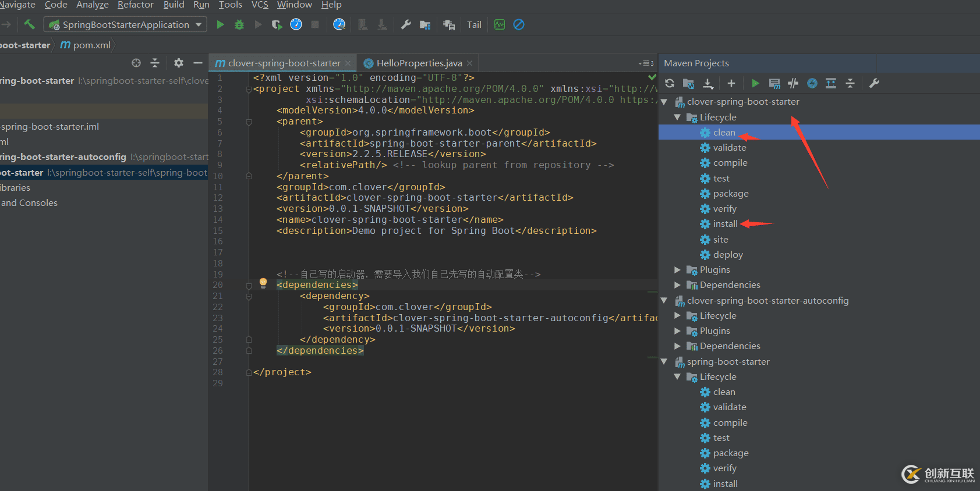This screenshot has height=491, width=980.
Task: Open the Refactor menu
Action: tap(135, 5)
